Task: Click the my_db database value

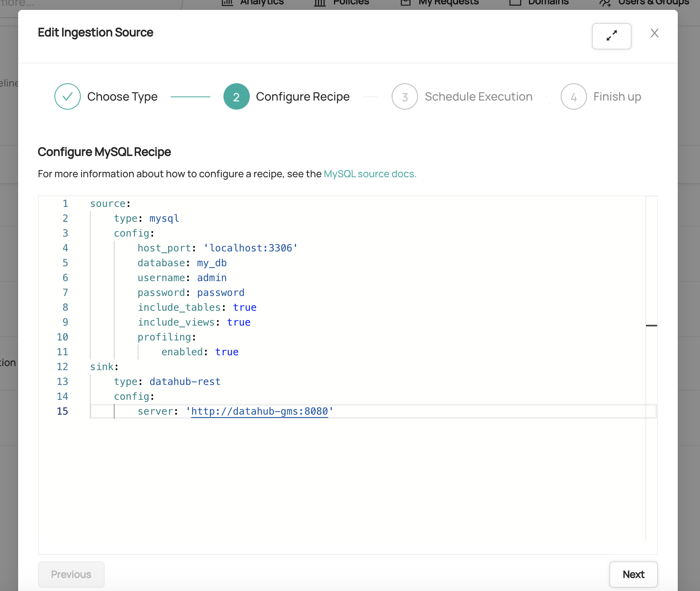Action: point(211,263)
